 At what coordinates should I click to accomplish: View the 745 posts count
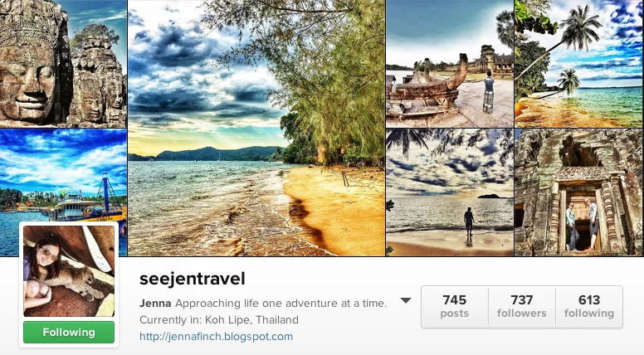click(x=454, y=307)
